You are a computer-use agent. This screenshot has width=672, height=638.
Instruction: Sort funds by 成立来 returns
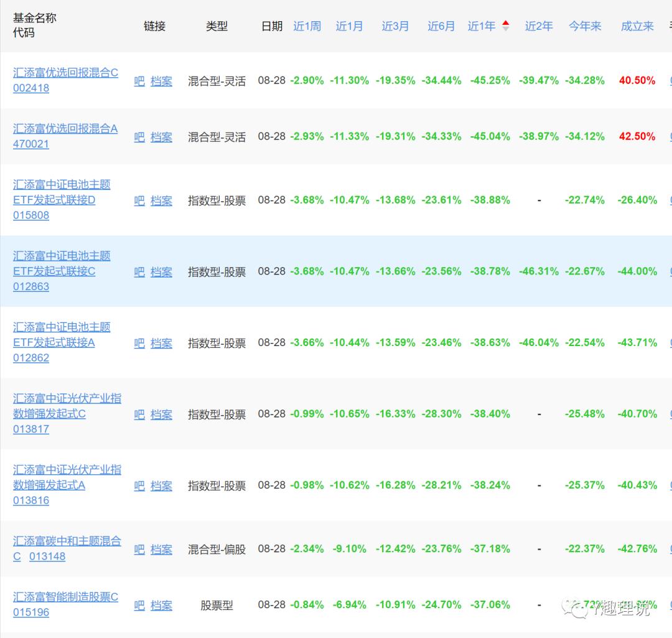pos(637,26)
